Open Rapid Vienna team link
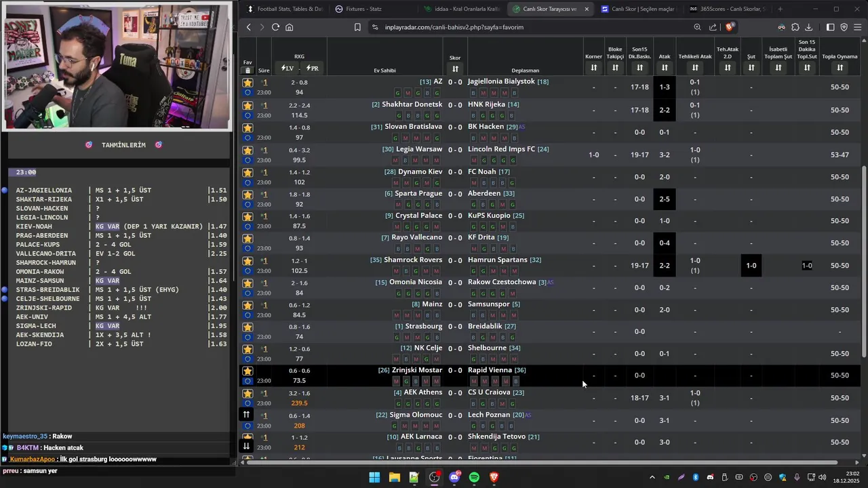Screen dimensions: 868x488 click(490, 370)
